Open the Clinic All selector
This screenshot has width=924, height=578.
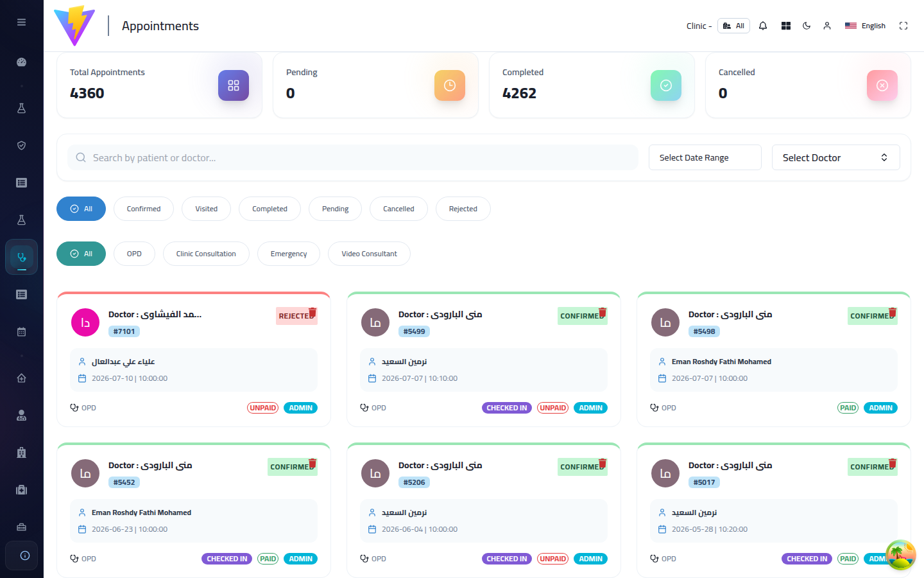click(733, 26)
